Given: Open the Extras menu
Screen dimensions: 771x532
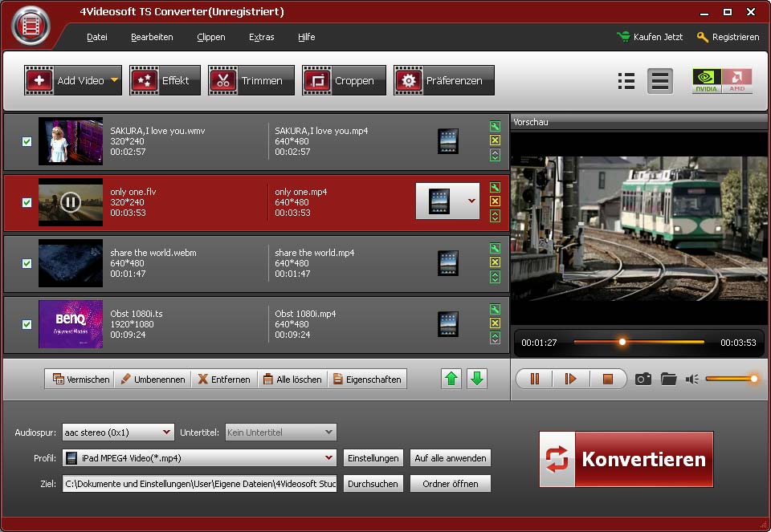Looking at the screenshot, I should coord(261,37).
